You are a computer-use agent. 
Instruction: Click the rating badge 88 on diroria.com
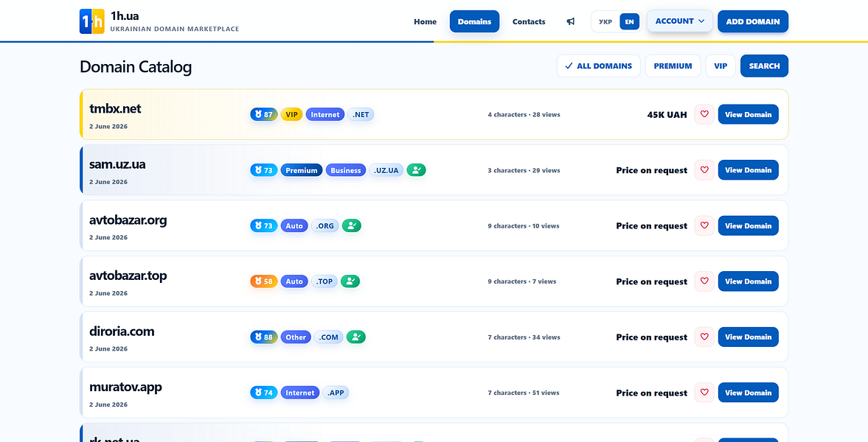click(263, 337)
